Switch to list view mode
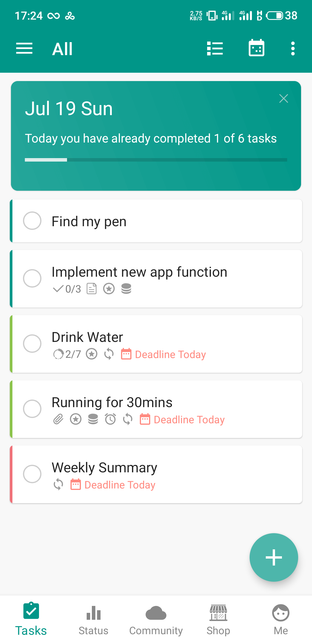This screenshot has width=312, height=644. [x=215, y=48]
